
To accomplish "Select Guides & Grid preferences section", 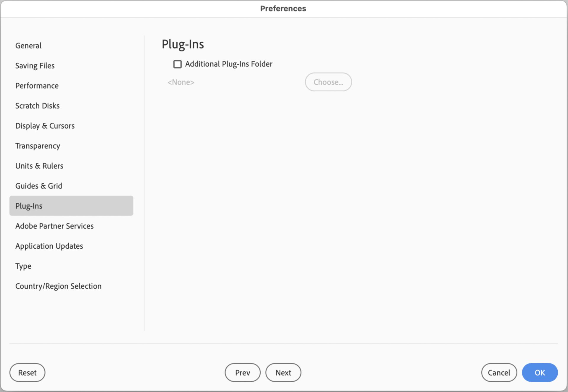I will coord(38,185).
